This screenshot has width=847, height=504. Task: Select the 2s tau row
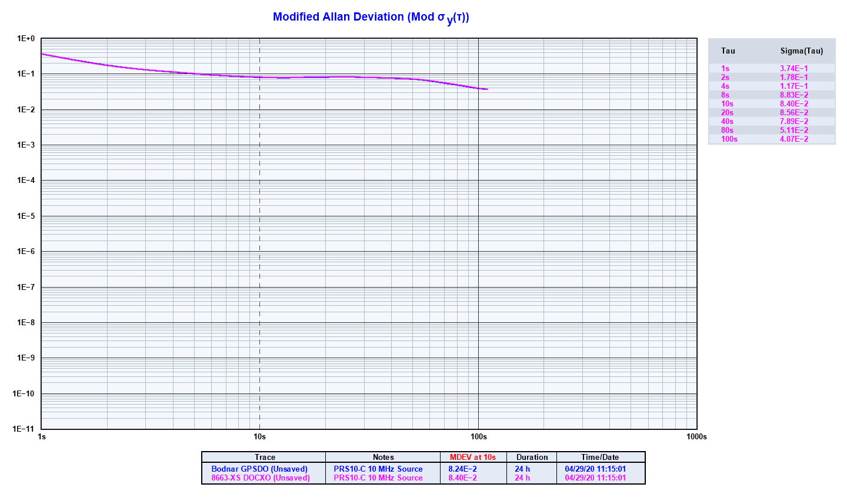tap(772, 77)
